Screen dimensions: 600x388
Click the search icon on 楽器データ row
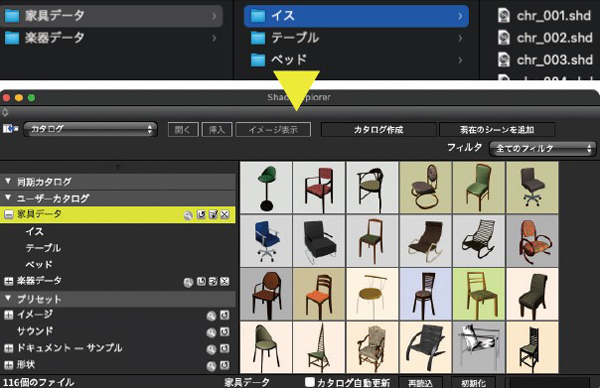coord(188,282)
